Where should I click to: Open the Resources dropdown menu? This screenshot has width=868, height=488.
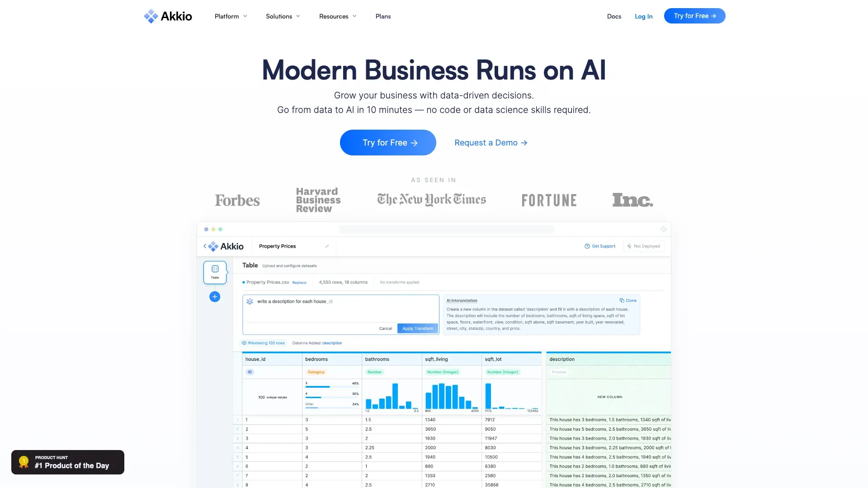(x=338, y=16)
